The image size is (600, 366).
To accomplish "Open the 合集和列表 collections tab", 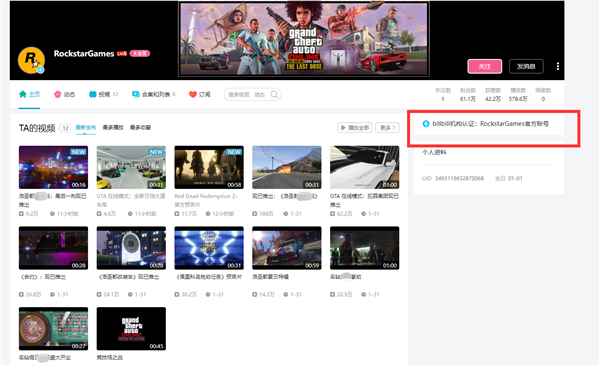I will [x=153, y=94].
